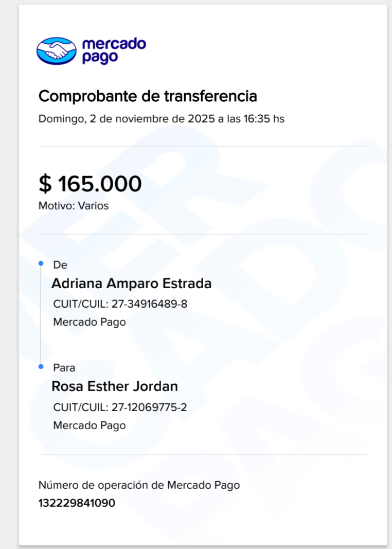Click the transfer date and time line

pyautogui.click(x=162, y=119)
